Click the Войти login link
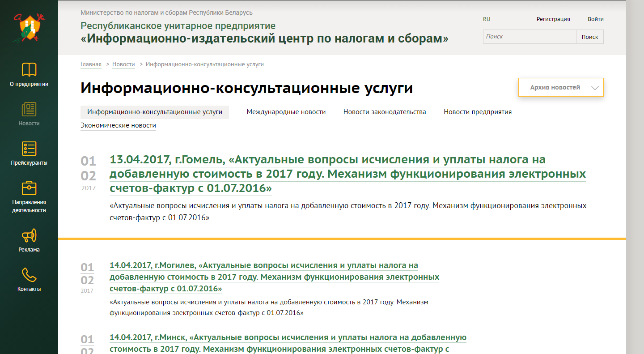 596,19
